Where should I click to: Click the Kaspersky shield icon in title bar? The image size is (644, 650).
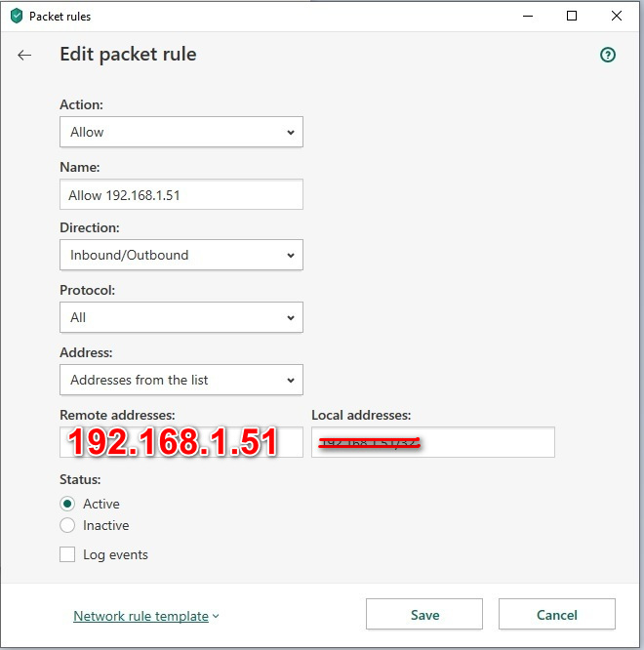point(17,17)
